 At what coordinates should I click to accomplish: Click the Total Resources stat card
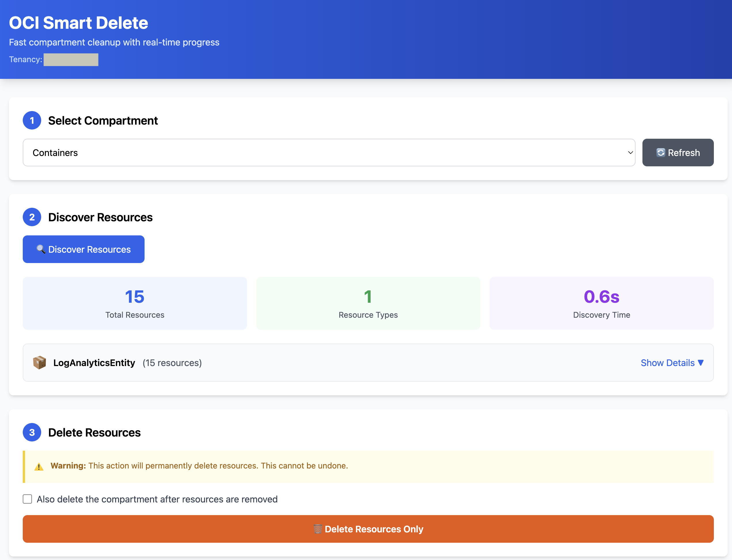point(134,303)
